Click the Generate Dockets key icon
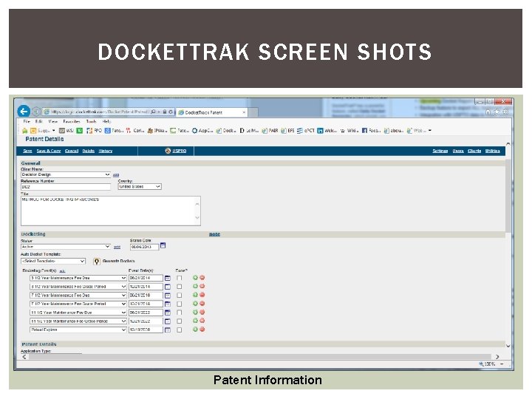The width and height of the screenshot is (532, 399). [97, 262]
